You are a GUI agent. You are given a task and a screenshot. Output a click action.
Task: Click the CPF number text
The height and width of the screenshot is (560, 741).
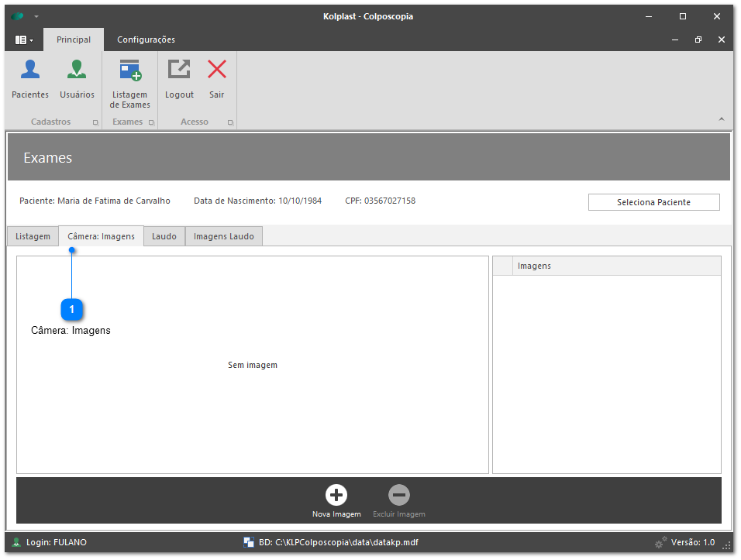pyautogui.click(x=381, y=201)
